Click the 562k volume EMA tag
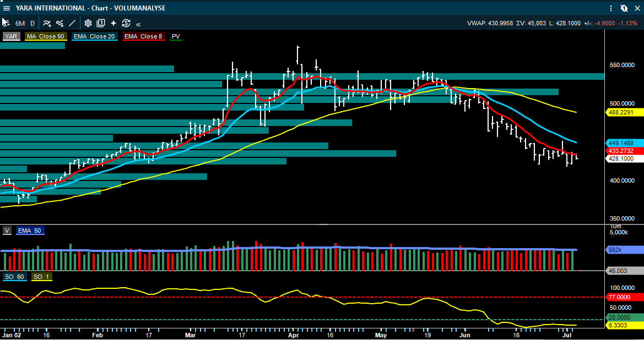 [624, 249]
